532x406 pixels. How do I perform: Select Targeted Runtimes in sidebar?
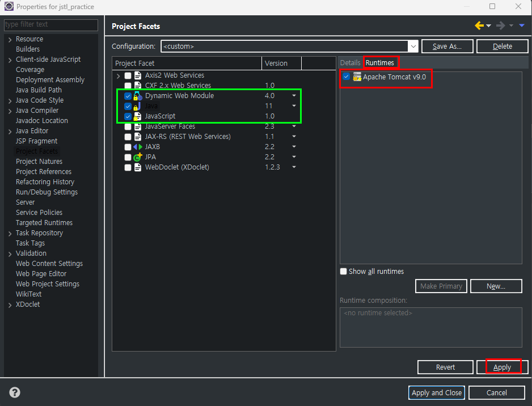[44, 222]
